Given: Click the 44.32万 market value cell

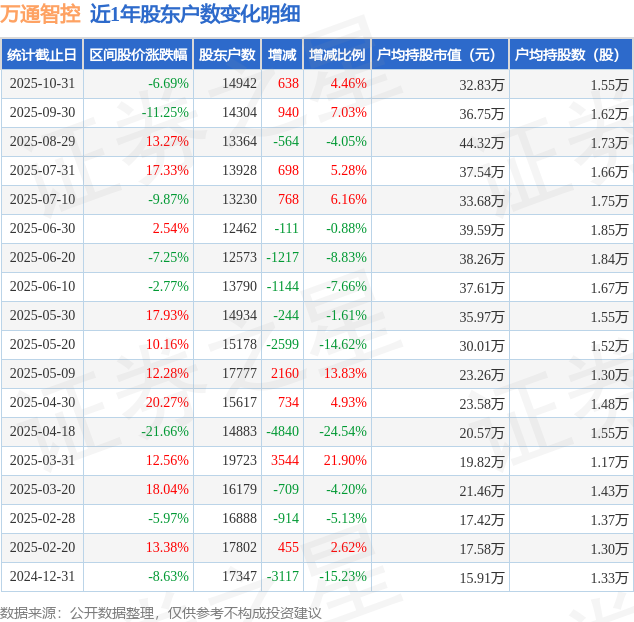Looking at the screenshot, I should click(x=481, y=142).
